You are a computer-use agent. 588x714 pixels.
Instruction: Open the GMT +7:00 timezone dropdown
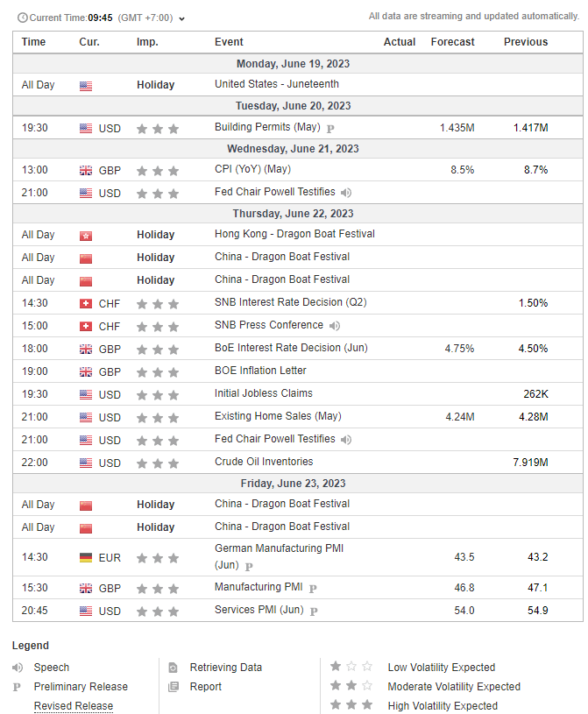(x=181, y=18)
